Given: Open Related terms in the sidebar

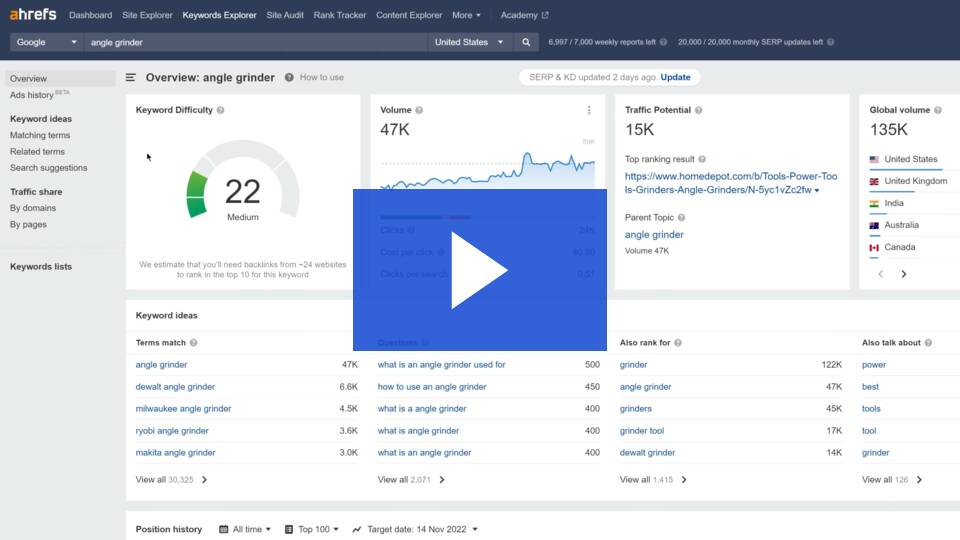Looking at the screenshot, I should (x=37, y=151).
